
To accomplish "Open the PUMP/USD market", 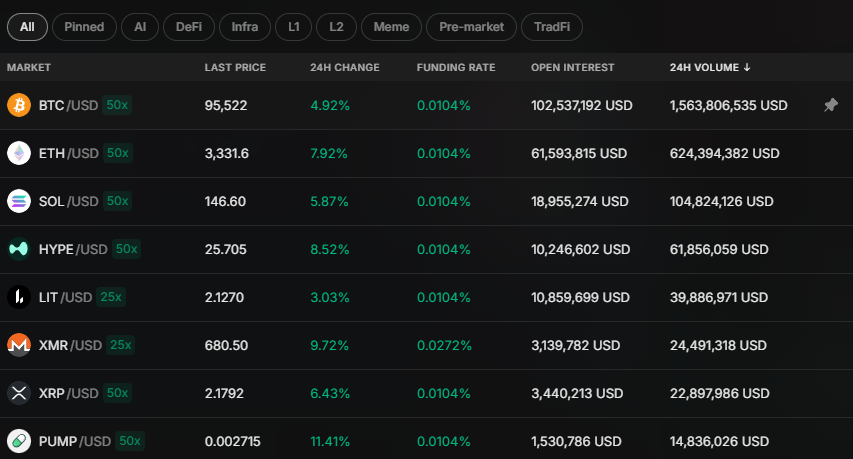I will pos(426,439).
